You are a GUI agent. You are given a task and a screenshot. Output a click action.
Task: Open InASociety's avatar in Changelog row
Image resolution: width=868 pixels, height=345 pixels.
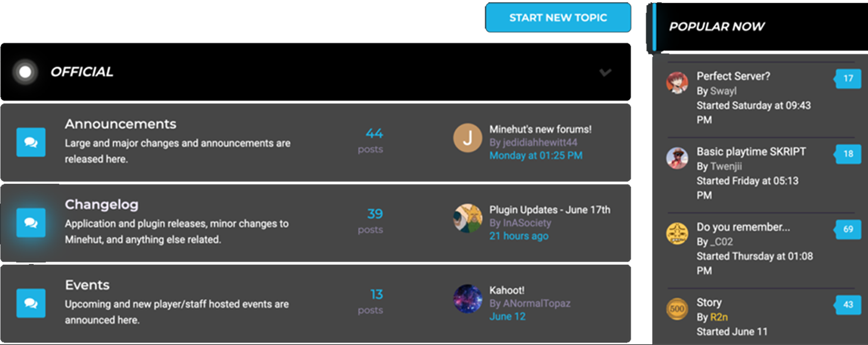(x=467, y=218)
